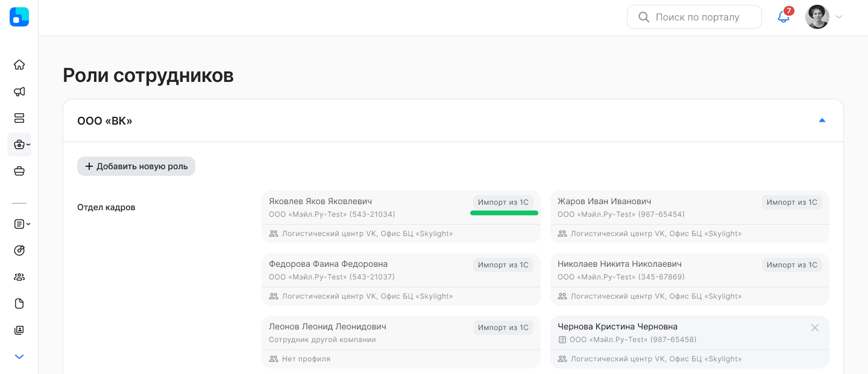Click the briefcase icon in sidebar

[x=19, y=171]
